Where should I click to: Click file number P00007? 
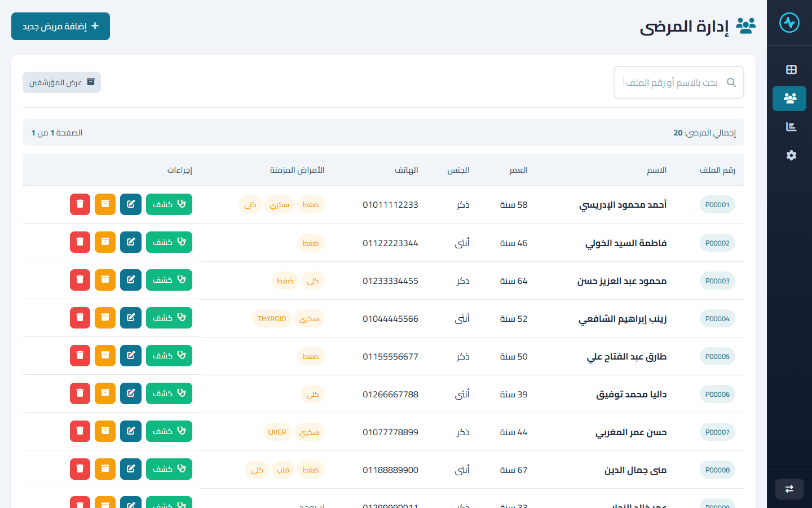coord(717,432)
